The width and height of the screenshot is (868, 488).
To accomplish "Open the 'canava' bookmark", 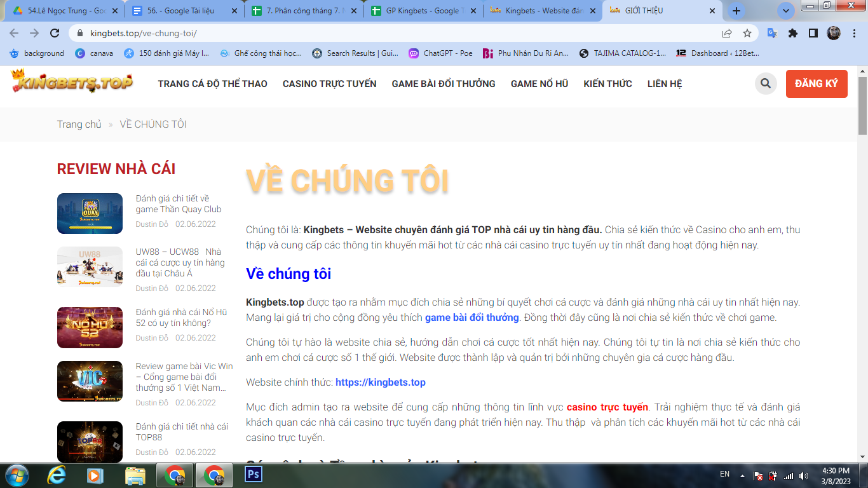I will (x=95, y=53).
